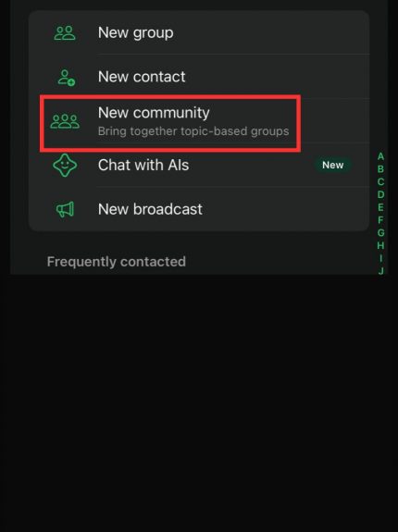The image size is (398, 532).
Task: Jump to letter C in index
Action: pos(380,182)
